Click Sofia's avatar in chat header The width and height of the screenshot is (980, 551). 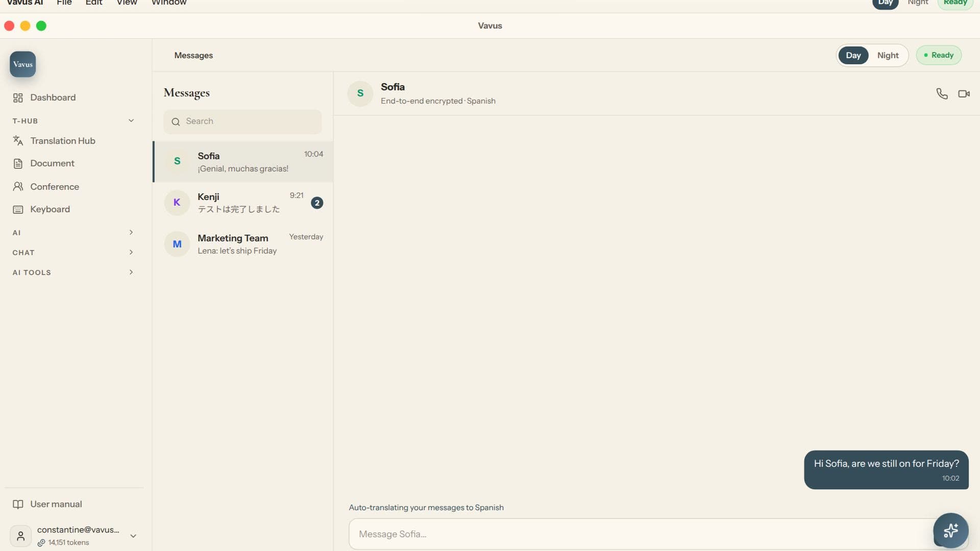click(360, 93)
